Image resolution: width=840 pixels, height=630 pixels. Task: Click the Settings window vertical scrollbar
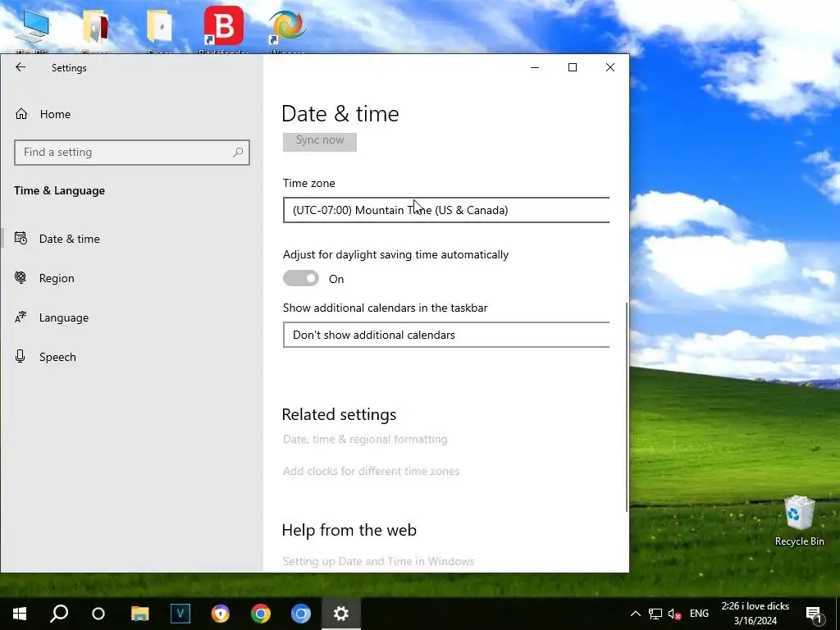click(x=626, y=407)
